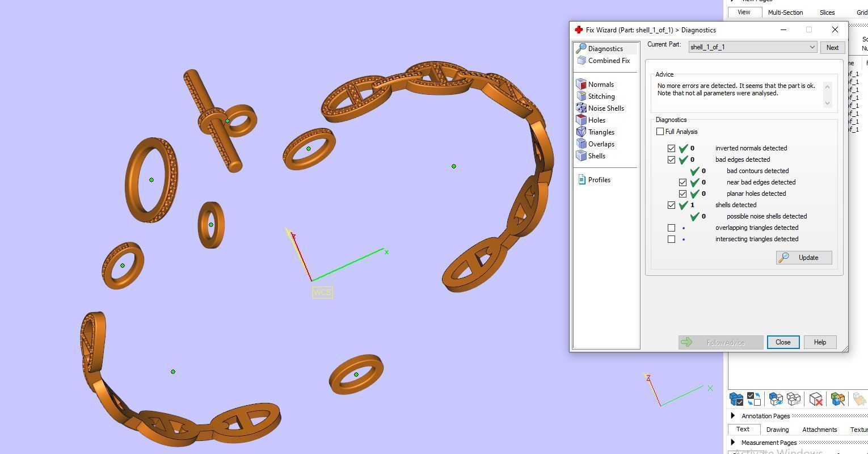
Task: Switch to the Drawing tab
Action: (x=777, y=430)
